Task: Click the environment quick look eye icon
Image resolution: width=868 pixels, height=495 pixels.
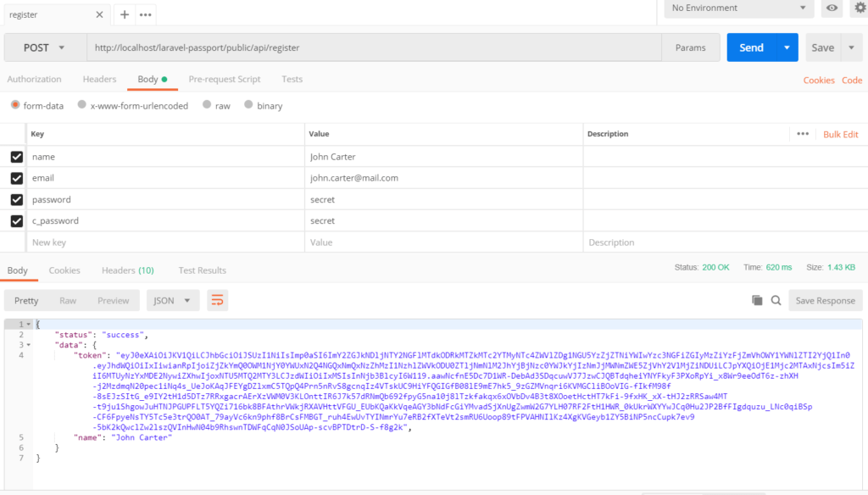Action: click(832, 8)
